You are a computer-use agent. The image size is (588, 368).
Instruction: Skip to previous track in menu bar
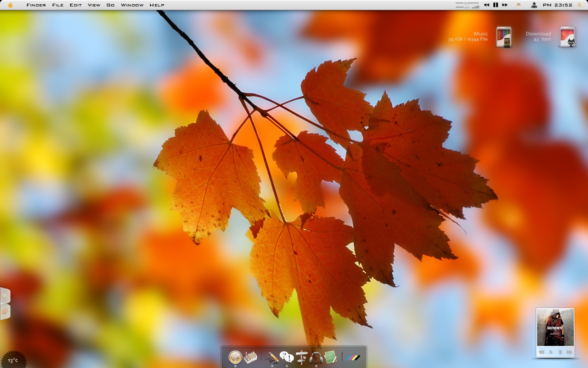point(486,5)
